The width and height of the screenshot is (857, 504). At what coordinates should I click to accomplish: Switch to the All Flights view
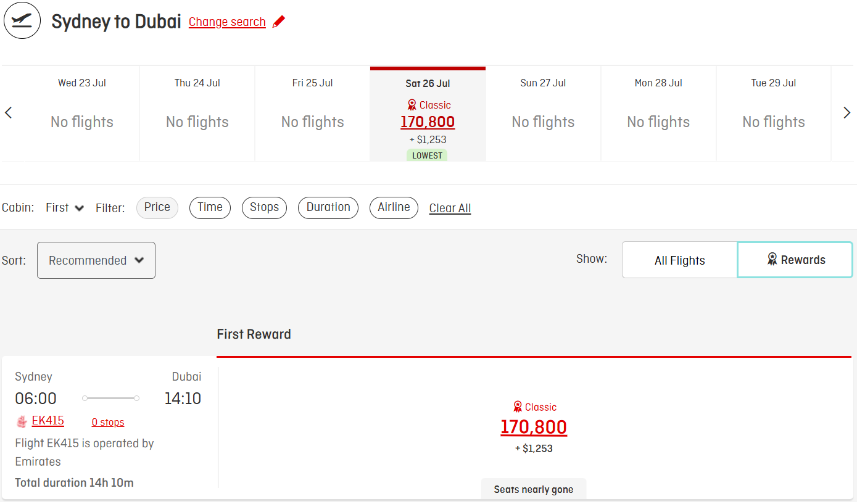point(680,260)
